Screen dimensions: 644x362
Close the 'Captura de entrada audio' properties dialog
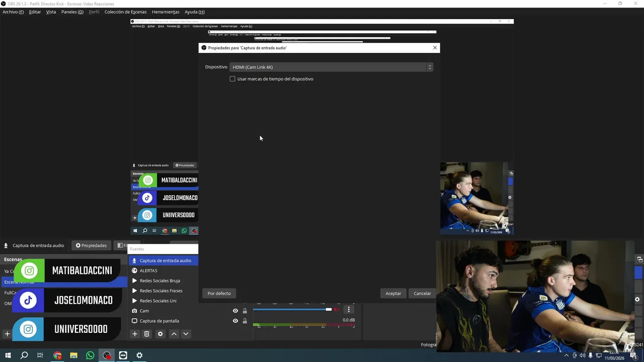tap(435, 48)
